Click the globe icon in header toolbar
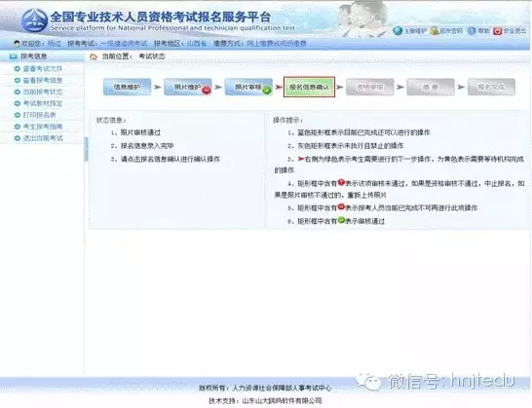Screen dimensions: 532x408 coord(398,31)
